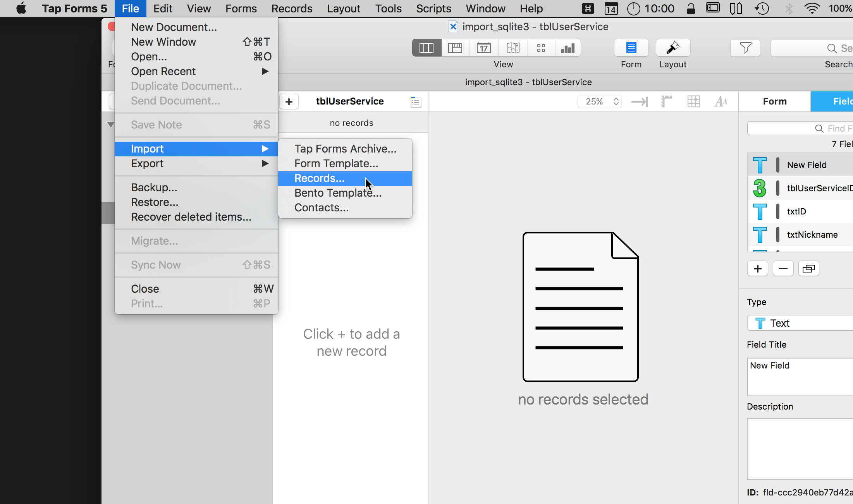Open the 25% zoom level dropdown

tap(600, 102)
